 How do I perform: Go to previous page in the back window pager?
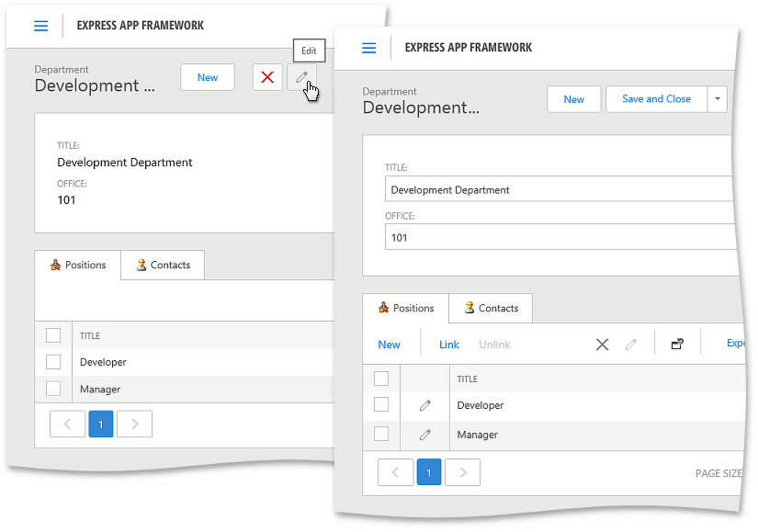(x=67, y=424)
